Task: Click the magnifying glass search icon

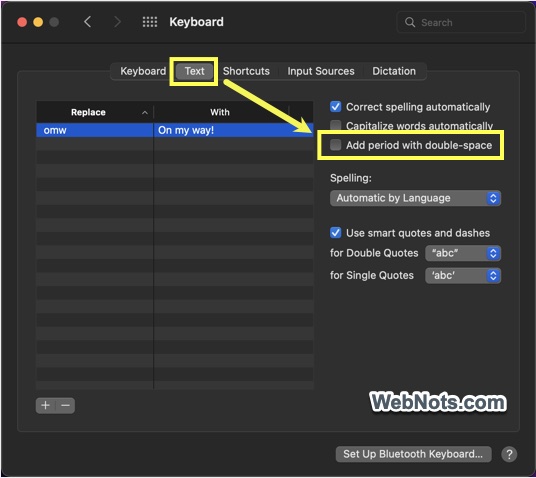Action: 410,22
